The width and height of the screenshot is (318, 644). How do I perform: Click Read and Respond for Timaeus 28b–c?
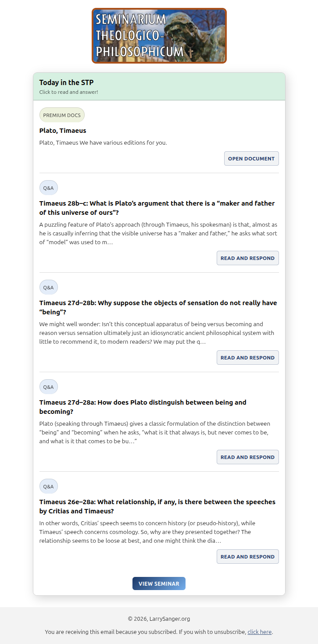click(x=248, y=258)
